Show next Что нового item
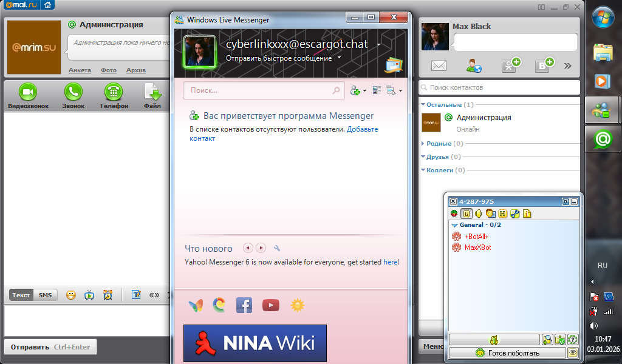Viewport: 622px width, 364px height. click(x=261, y=248)
